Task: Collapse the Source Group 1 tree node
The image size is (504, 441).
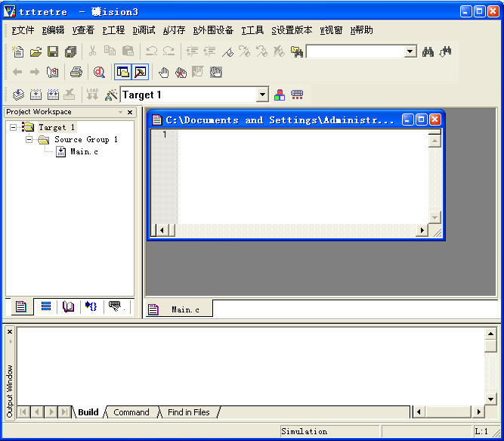Action: [x=29, y=139]
